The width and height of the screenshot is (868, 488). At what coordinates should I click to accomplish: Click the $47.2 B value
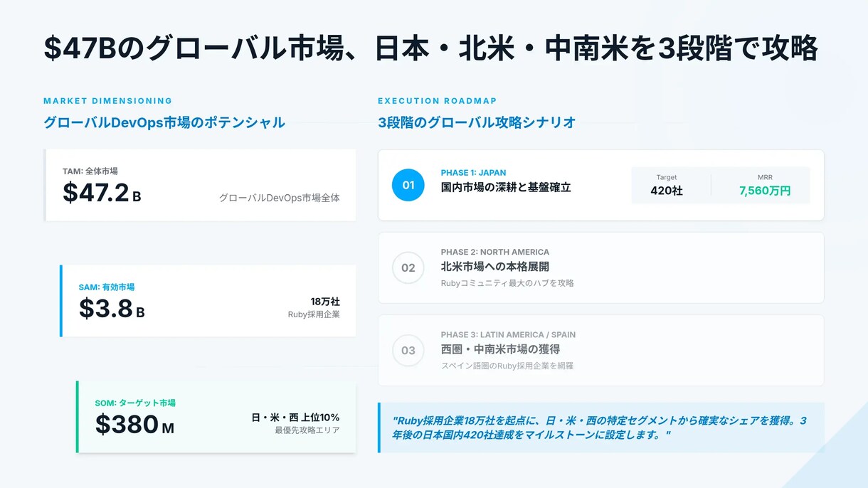pos(102,193)
